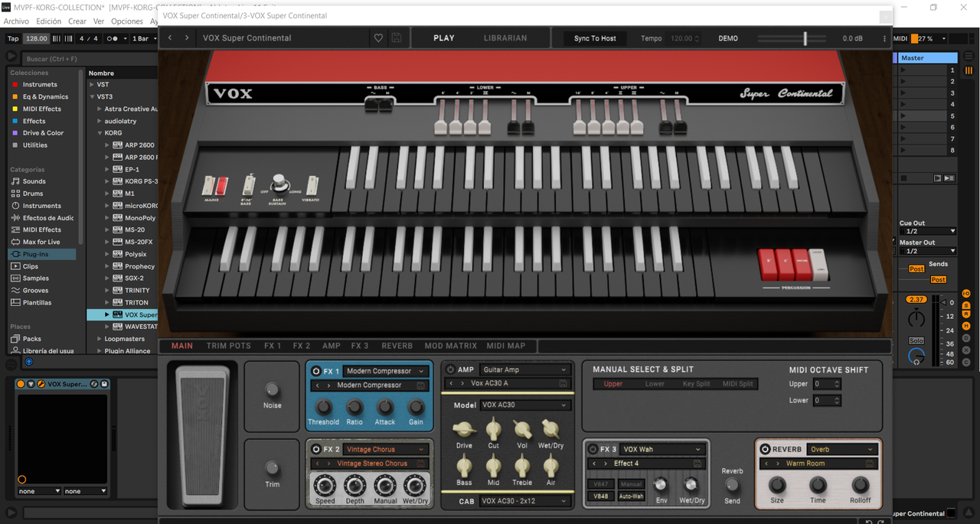Go to the next preset in the top bar
Screen dimensions: 980x524
pos(187,37)
